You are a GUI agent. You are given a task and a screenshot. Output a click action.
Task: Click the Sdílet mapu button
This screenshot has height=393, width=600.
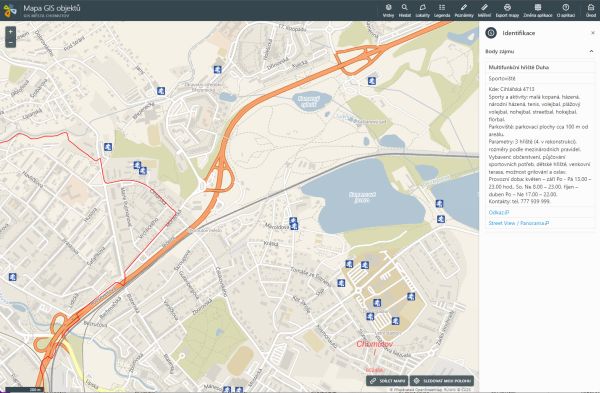[387, 381]
